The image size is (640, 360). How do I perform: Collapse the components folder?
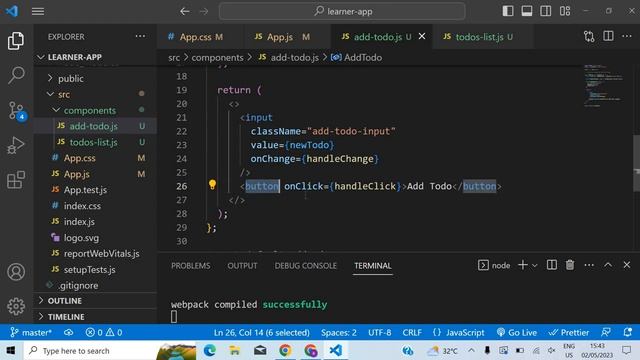(95, 110)
